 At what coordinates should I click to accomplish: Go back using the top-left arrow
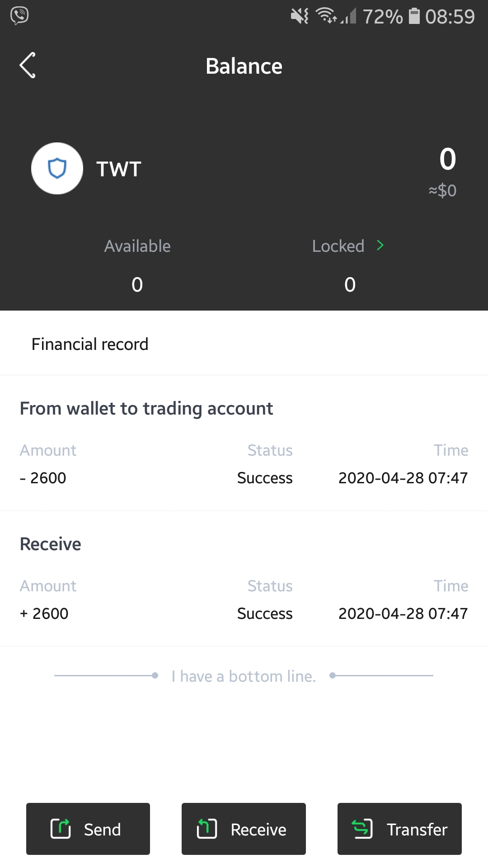pyautogui.click(x=28, y=66)
